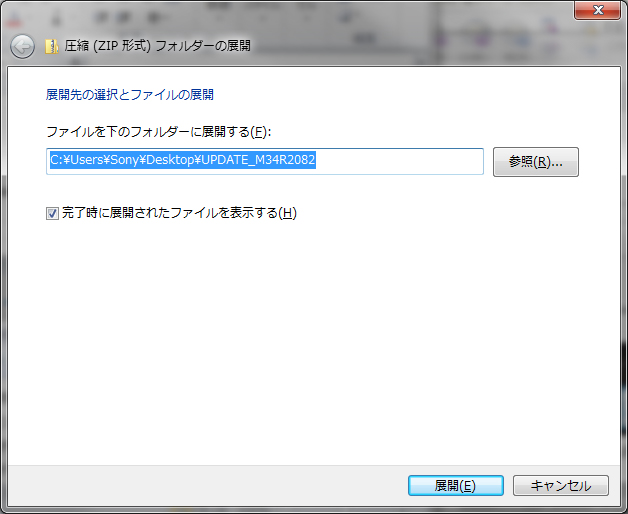Toggle 完了時に展開されたファイルを表示する checkbox
Image resolution: width=628 pixels, height=514 pixels.
(53, 213)
